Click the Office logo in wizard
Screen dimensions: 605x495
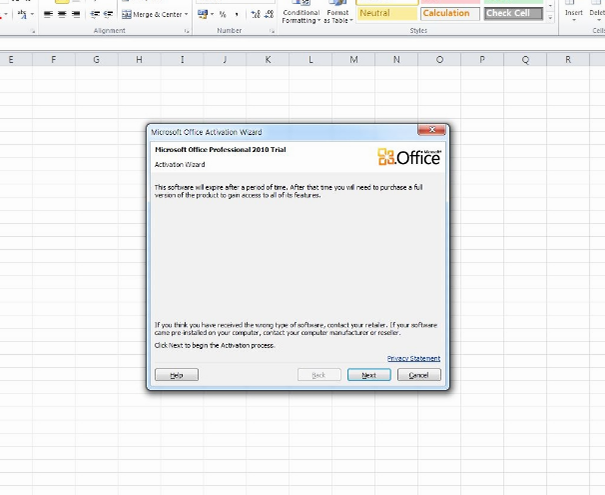click(409, 157)
